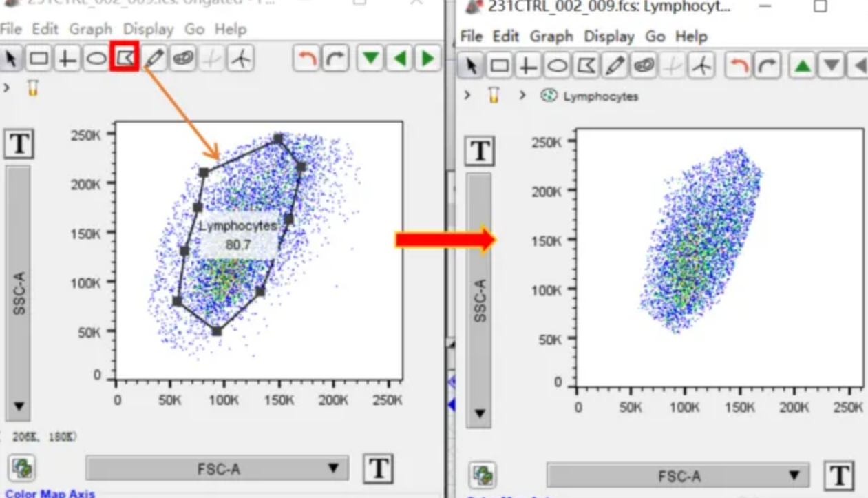Activate the polygon gate tool in Ungated window
The image size is (868, 498).
[125, 57]
